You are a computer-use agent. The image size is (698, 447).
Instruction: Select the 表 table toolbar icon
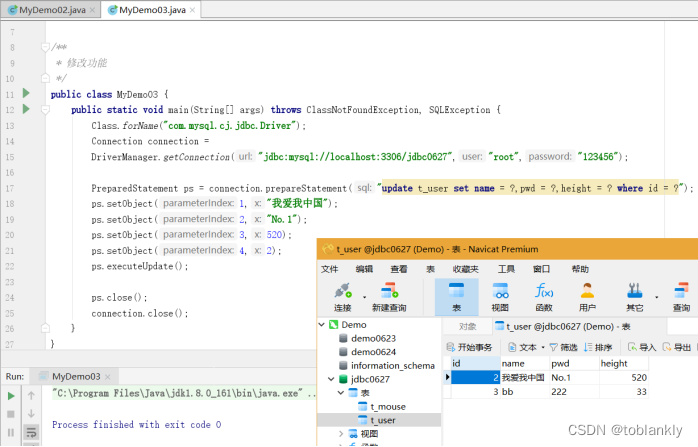coord(457,297)
